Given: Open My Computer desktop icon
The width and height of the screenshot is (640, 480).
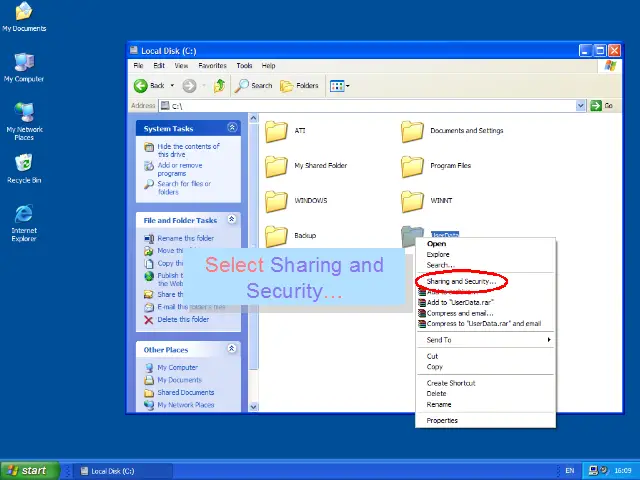Looking at the screenshot, I should tap(24, 68).
